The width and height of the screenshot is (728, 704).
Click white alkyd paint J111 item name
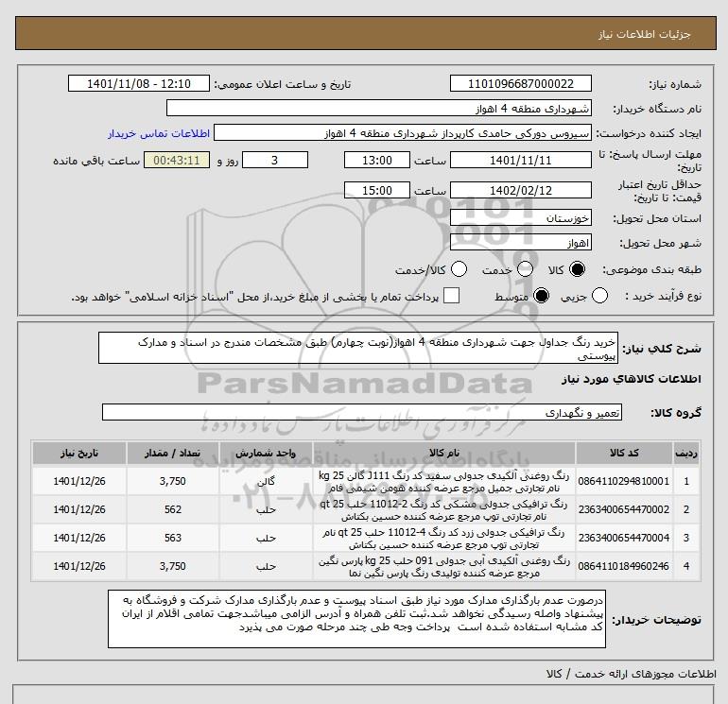coord(443,482)
